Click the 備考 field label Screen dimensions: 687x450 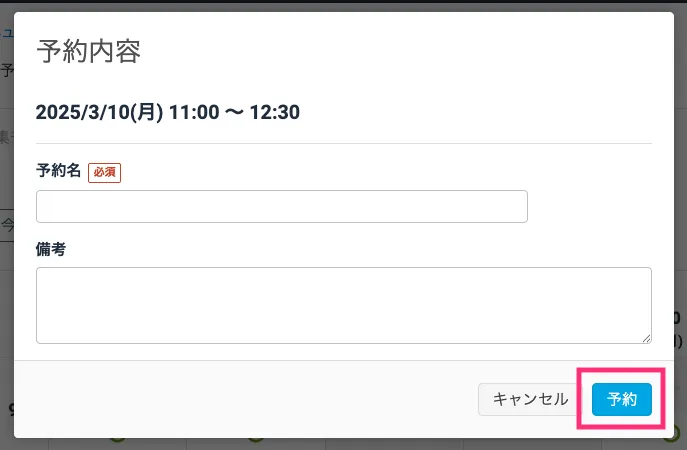[51, 249]
